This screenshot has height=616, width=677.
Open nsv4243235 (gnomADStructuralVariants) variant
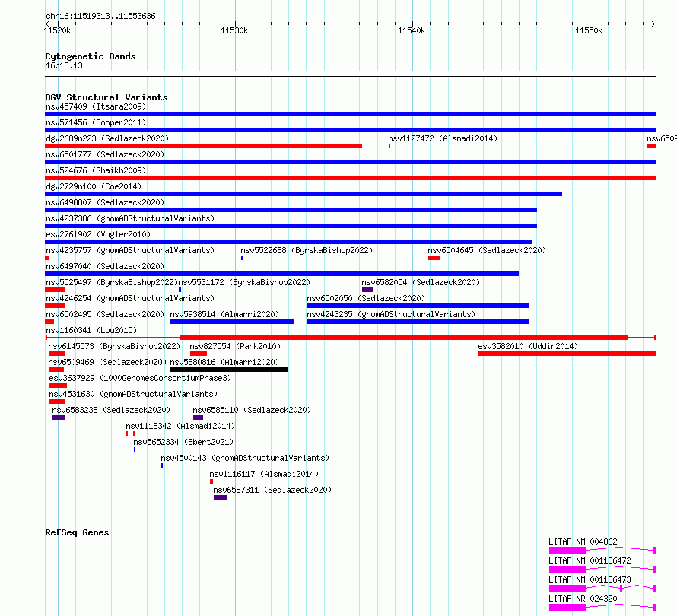(391, 314)
